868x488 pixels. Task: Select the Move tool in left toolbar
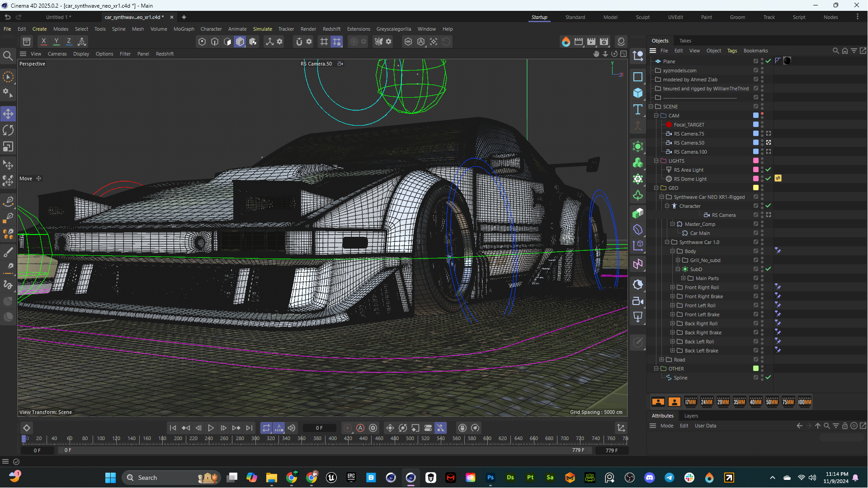coord(8,114)
